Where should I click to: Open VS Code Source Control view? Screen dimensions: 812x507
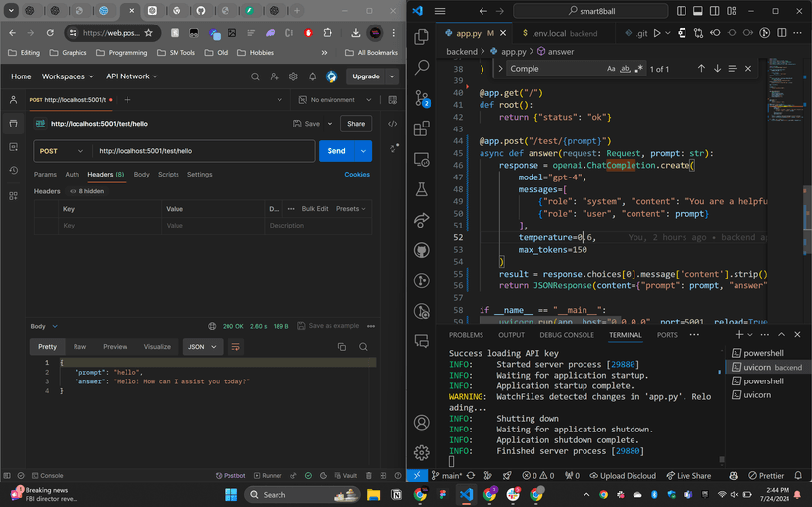pyautogui.click(x=422, y=98)
